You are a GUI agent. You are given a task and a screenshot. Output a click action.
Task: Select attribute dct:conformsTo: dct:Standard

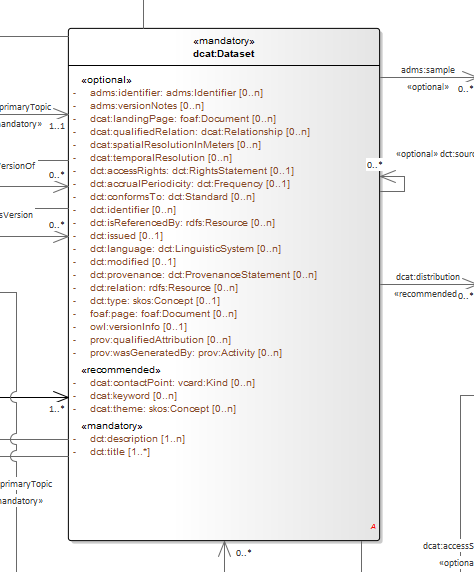172,197
